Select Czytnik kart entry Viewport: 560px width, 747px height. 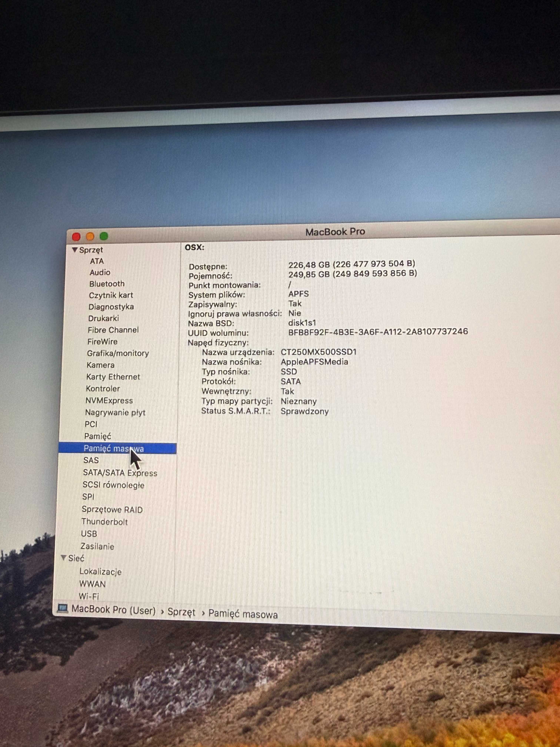tap(111, 295)
